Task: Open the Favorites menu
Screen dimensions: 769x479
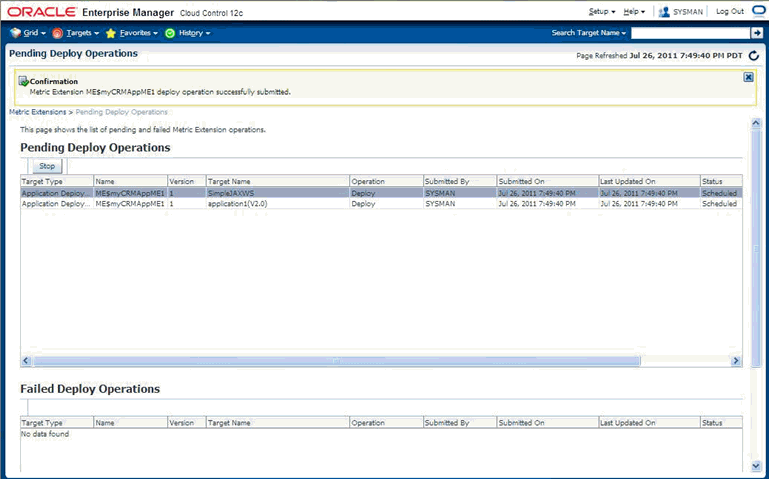Action: click(139, 33)
